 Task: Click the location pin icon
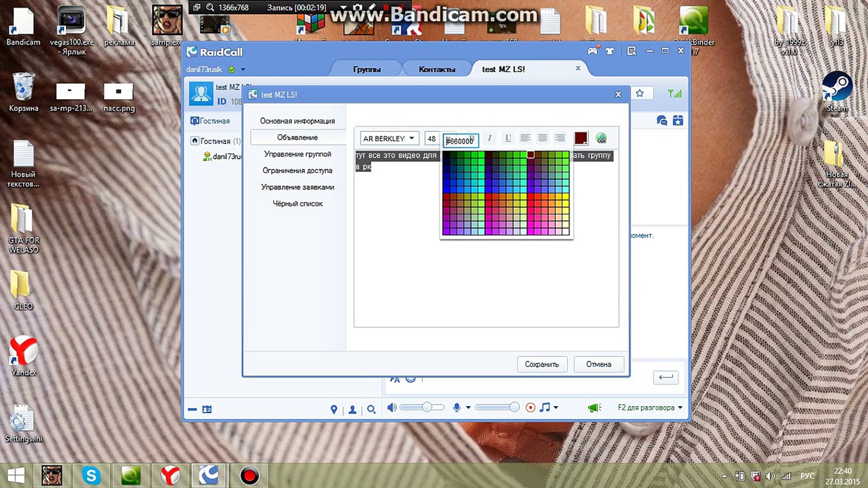coord(334,409)
